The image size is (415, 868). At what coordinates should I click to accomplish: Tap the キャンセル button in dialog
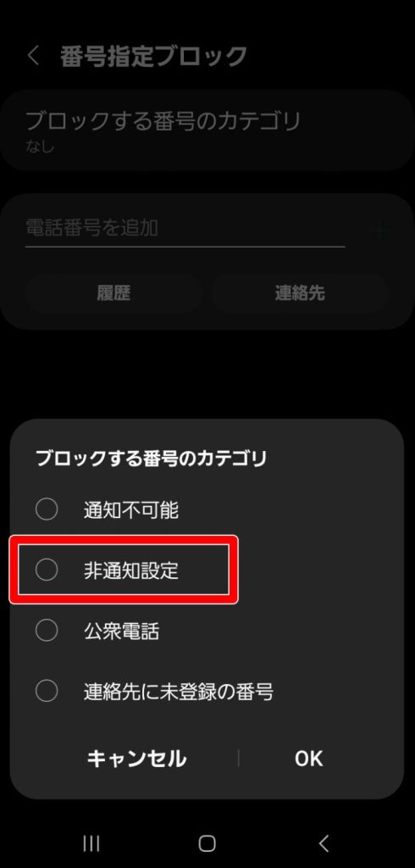136,759
